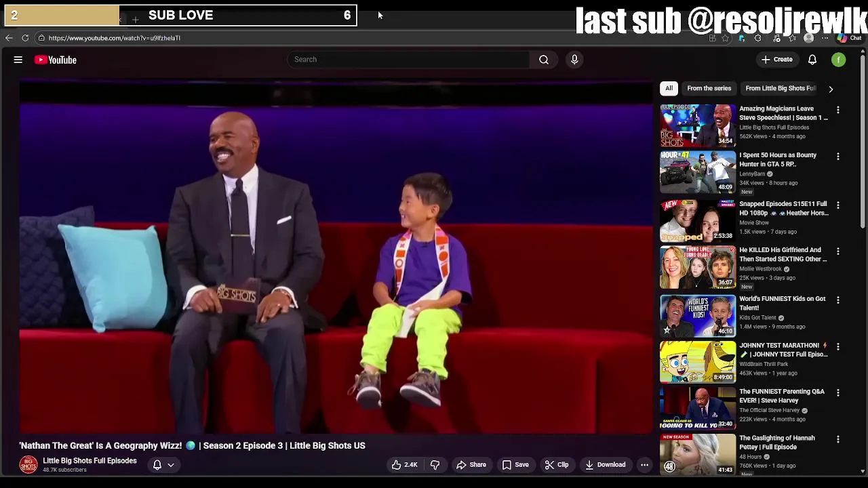Open The Official Steve Harvey channel name
Image resolution: width=868 pixels, height=488 pixels.
point(769,411)
